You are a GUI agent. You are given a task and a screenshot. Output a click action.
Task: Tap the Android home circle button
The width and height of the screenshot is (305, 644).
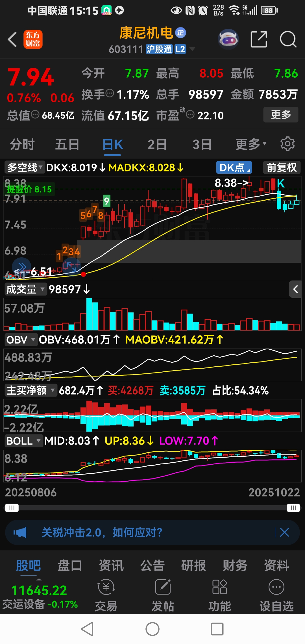(152, 629)
